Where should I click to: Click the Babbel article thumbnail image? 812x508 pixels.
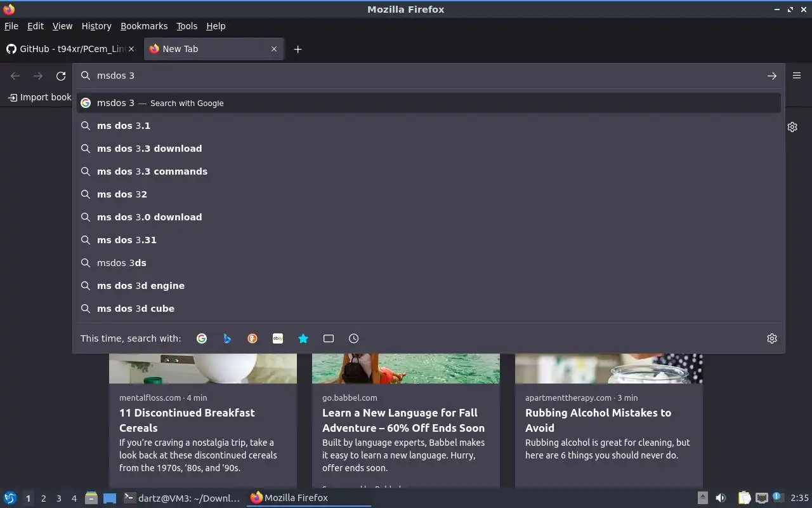pyautogui.click(x=406, y=368)
